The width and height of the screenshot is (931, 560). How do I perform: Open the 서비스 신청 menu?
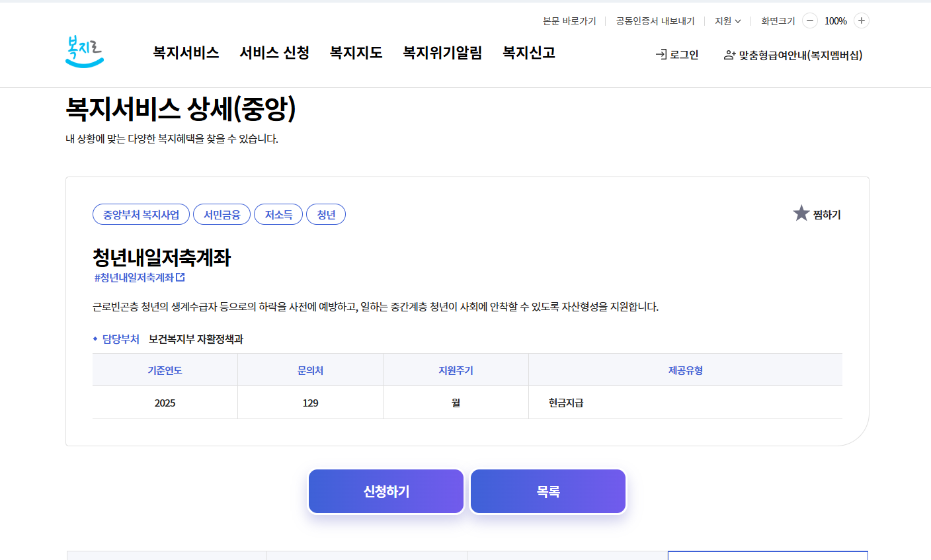coord(274,53)
